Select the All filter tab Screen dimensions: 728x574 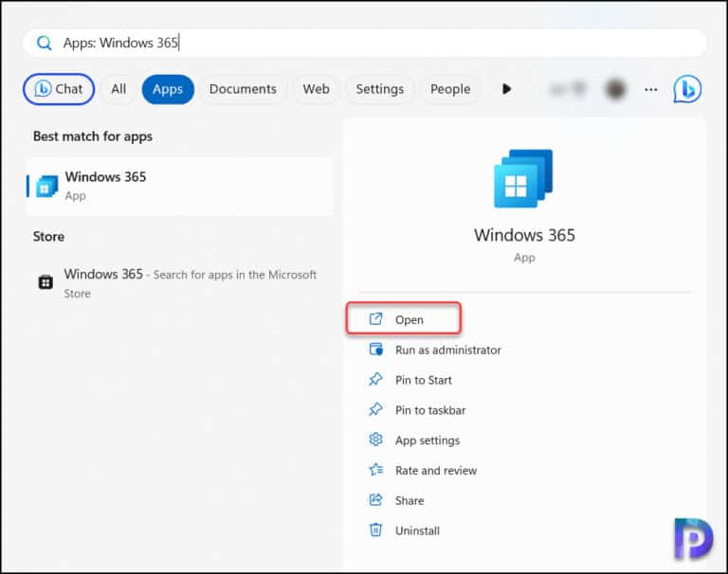(x=118, y=89)
